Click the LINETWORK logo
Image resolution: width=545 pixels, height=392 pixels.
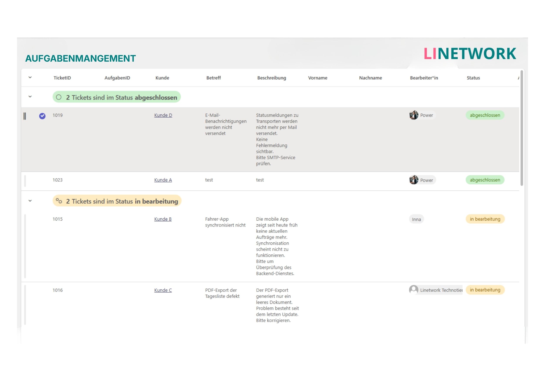470,54
